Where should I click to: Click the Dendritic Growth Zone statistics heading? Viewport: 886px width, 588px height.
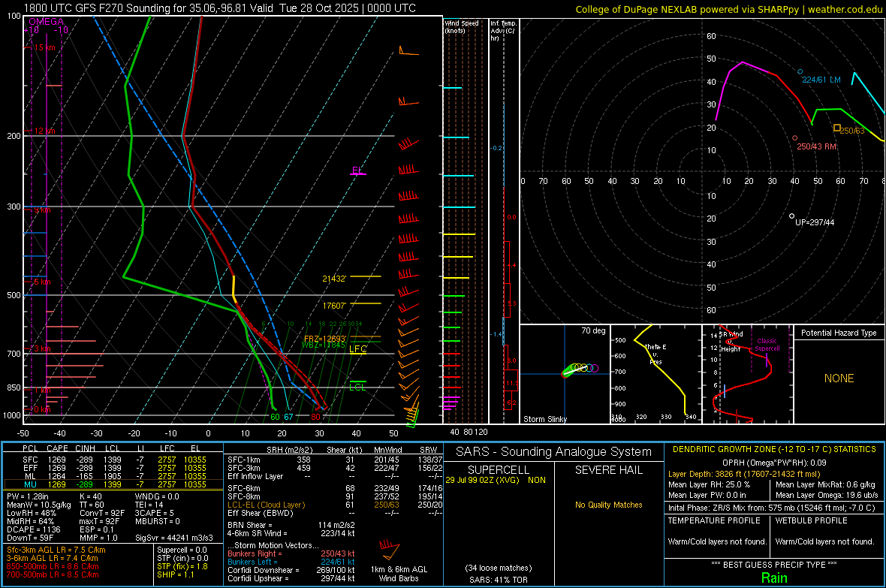[774, 450]
